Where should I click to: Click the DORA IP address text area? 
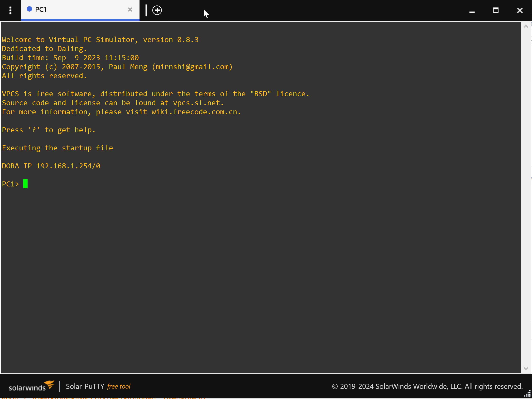[x=53, y=166]
